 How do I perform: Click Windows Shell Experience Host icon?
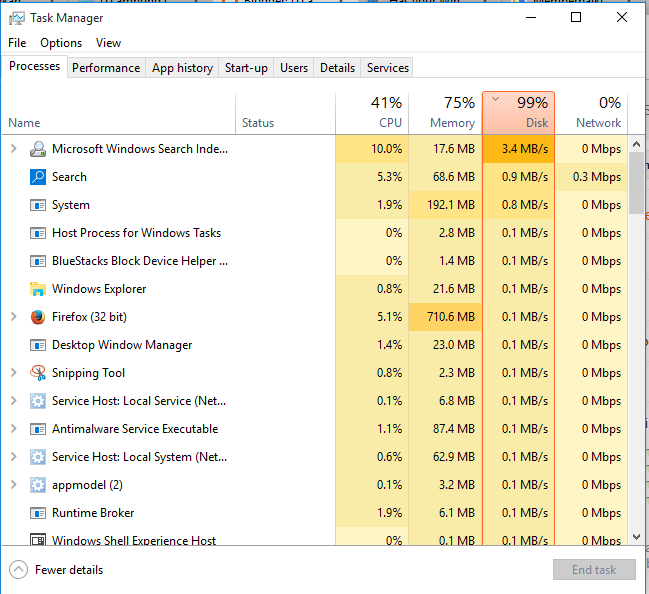click(38, 539)
